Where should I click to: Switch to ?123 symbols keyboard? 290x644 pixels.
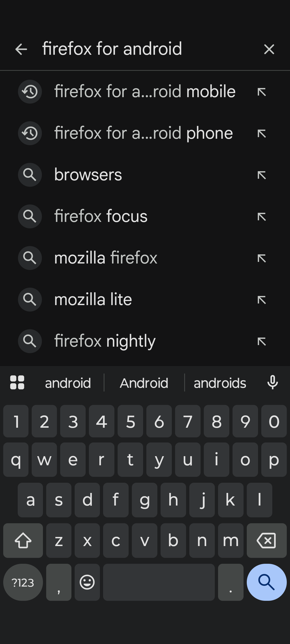point(23,583)
